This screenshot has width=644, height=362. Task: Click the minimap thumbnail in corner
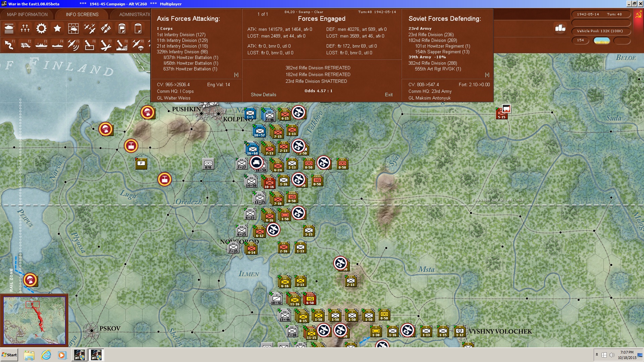pos(34,320)
